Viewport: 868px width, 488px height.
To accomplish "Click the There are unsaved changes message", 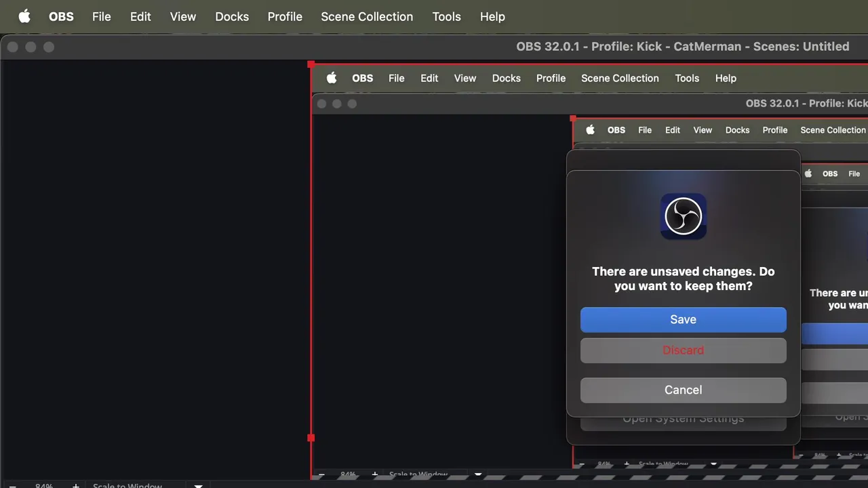I will click(x=684, y=279).
